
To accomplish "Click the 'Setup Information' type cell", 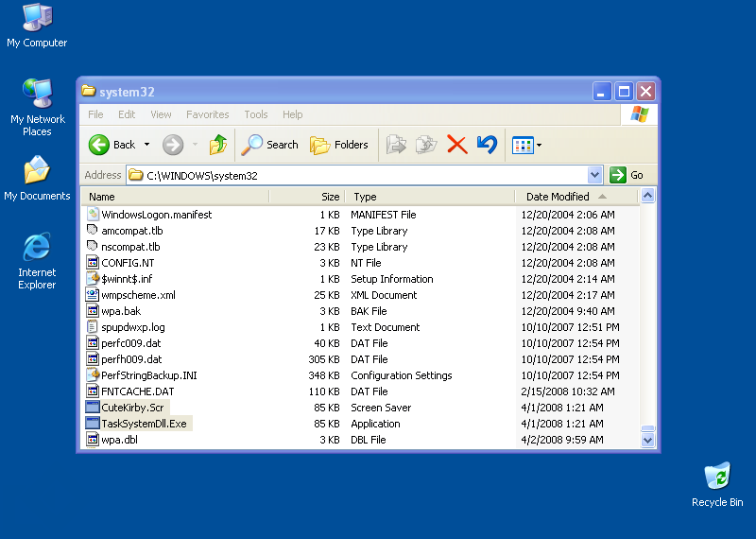I will tap(392, 278).
